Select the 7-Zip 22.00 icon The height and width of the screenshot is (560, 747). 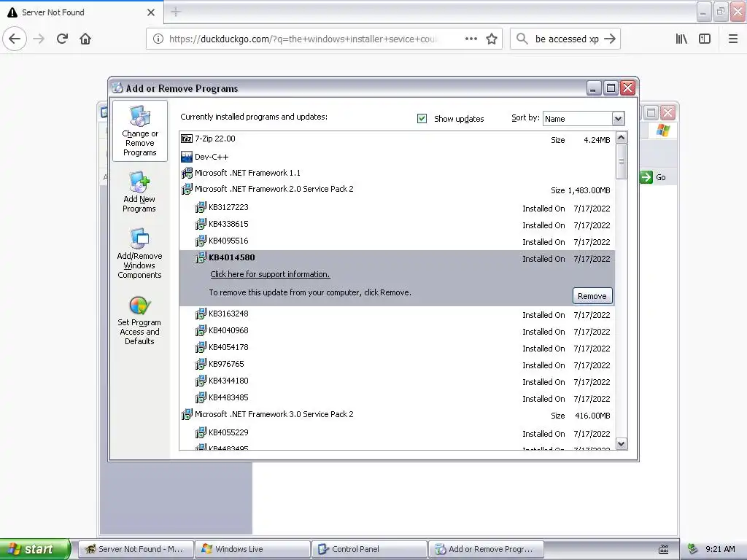[187, 139]
